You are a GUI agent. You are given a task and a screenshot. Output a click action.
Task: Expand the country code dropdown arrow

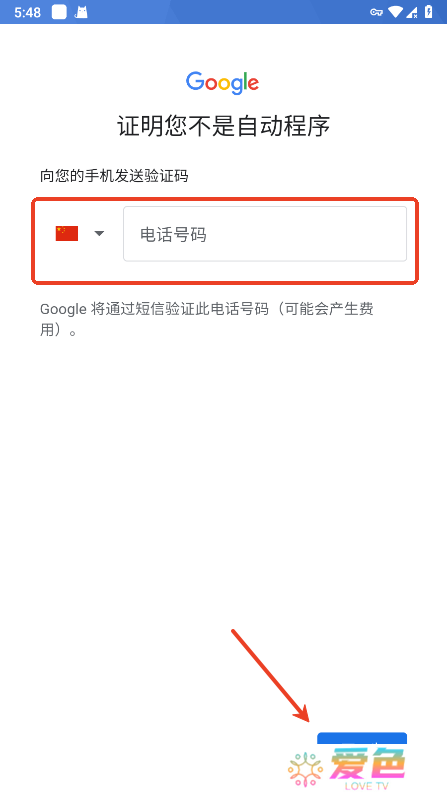pos(99,233)
